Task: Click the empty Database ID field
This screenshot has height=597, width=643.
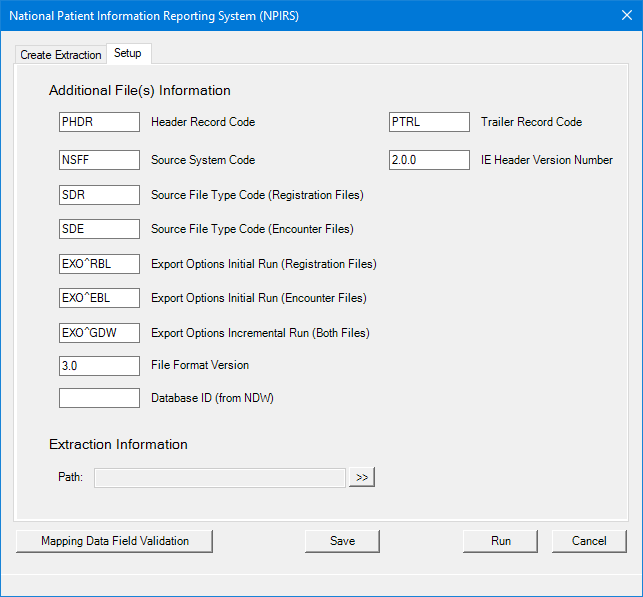Action: pyautogui.click(x=99, y=398)
